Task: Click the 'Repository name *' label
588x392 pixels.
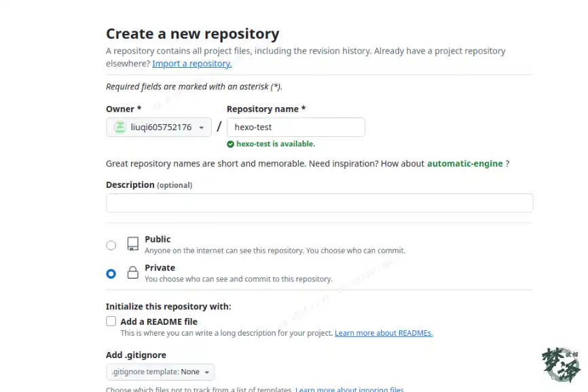Action: (x=266, y=109)
